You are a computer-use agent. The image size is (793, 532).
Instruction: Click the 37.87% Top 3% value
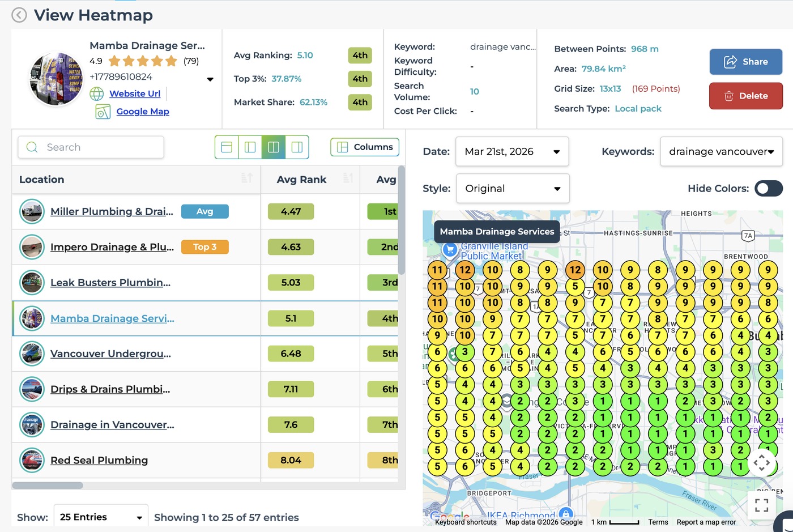point(287,79)
